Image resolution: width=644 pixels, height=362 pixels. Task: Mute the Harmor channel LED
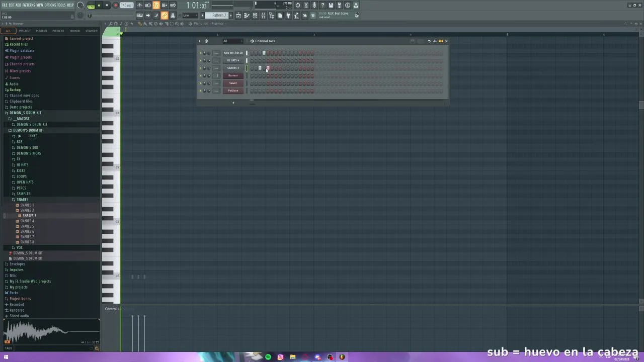tap(200, 75)
